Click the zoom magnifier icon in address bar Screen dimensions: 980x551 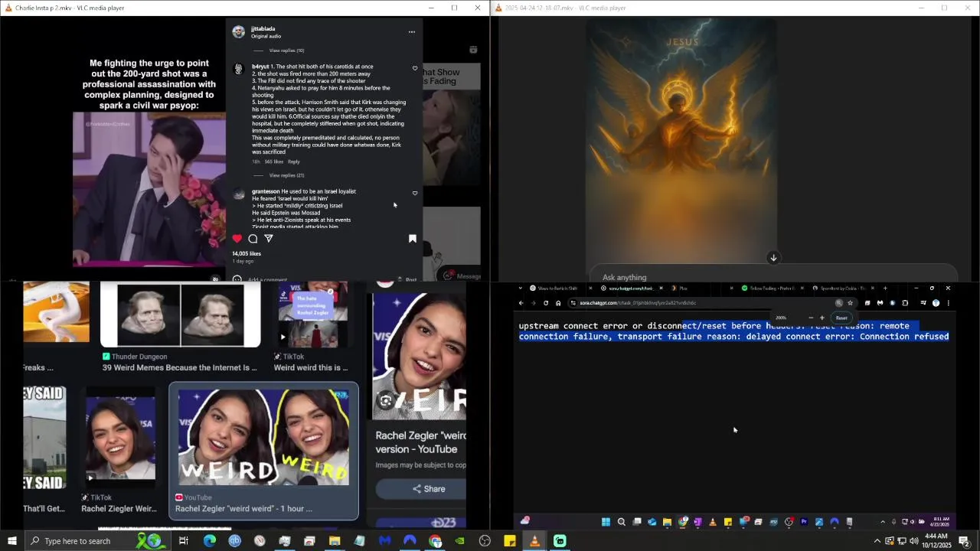coord(838,303)
